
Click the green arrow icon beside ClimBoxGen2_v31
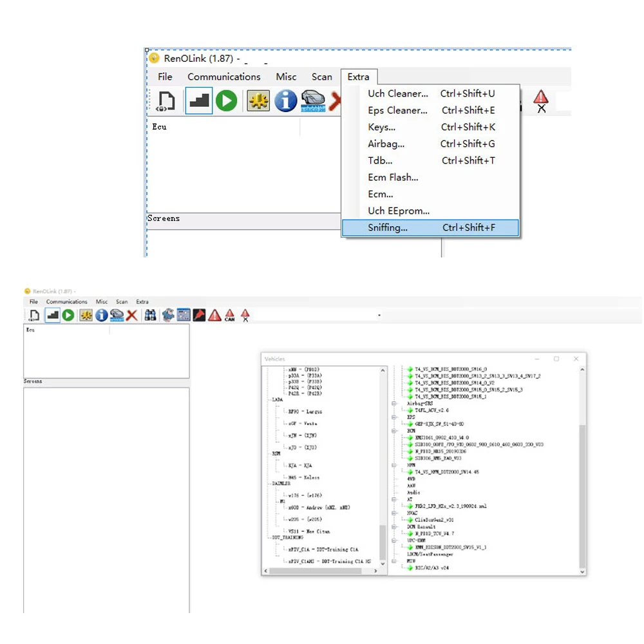coord(410,520)
